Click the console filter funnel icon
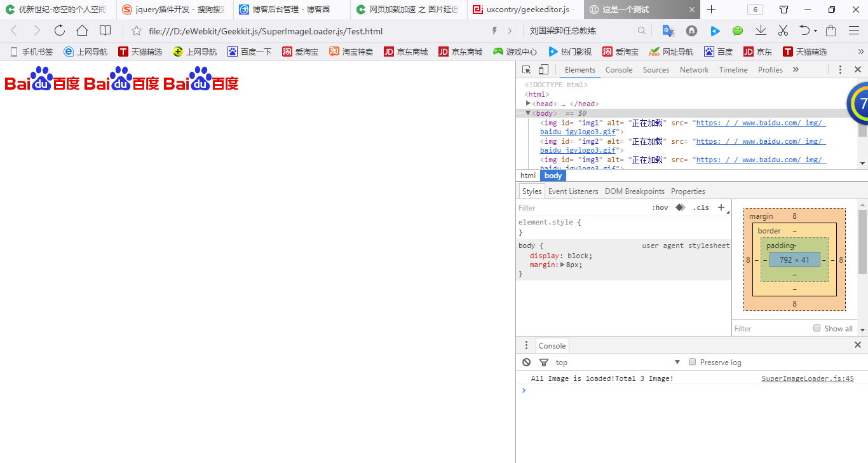868x463 pixels. click(543, 363)
